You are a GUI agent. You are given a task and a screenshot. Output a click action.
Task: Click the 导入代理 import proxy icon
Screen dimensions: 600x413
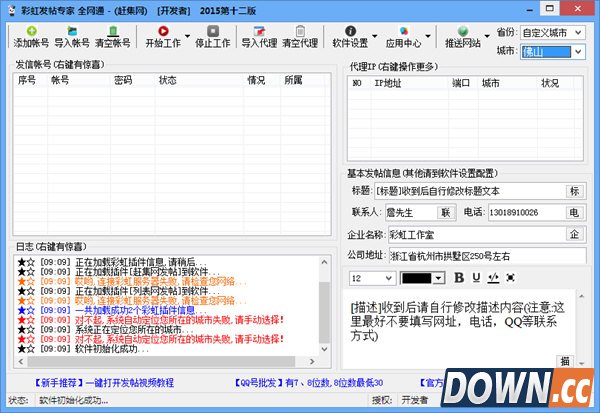259,31
